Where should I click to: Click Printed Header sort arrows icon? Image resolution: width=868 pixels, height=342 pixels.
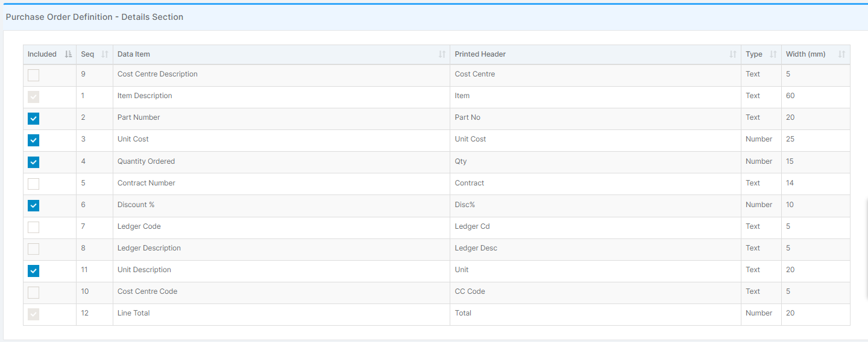click(x=733, y=54)
